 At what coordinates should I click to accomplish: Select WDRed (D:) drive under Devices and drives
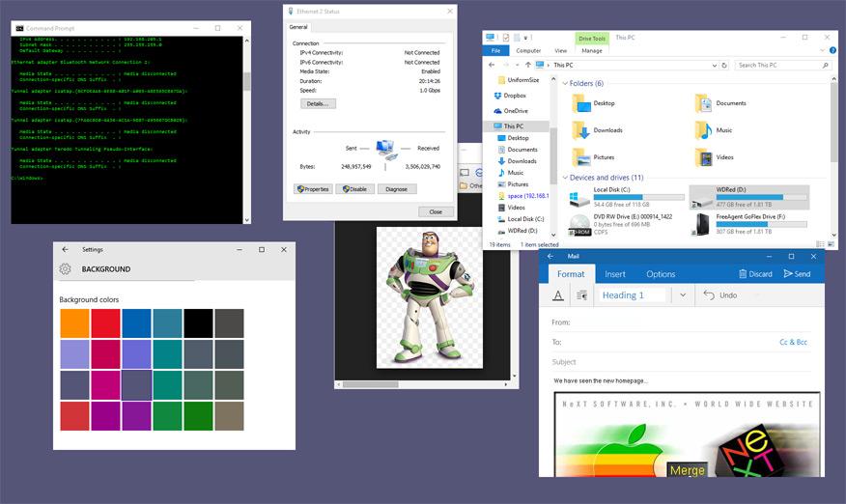(748, 197)
